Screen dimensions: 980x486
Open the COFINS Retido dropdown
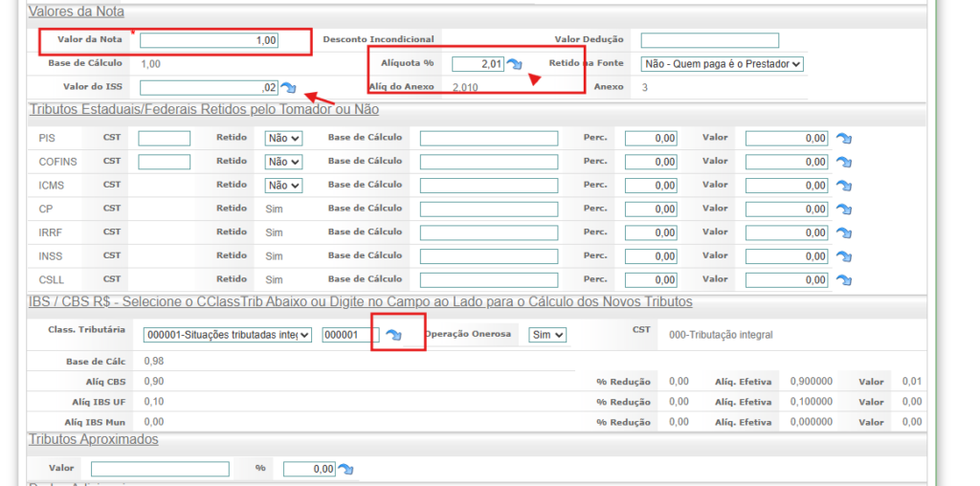[x=283, y=162]
